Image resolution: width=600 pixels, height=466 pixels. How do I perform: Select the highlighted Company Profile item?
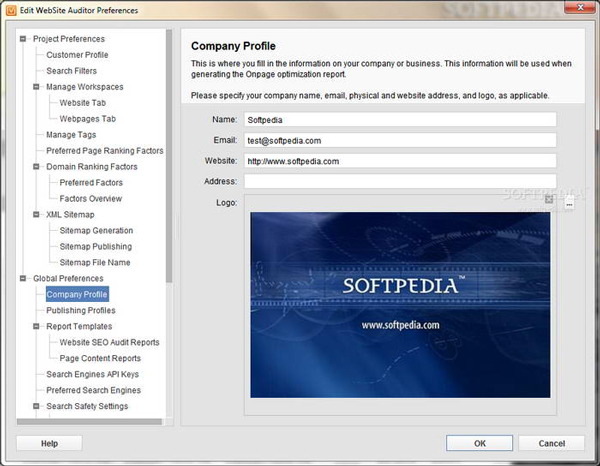[77, 294]
